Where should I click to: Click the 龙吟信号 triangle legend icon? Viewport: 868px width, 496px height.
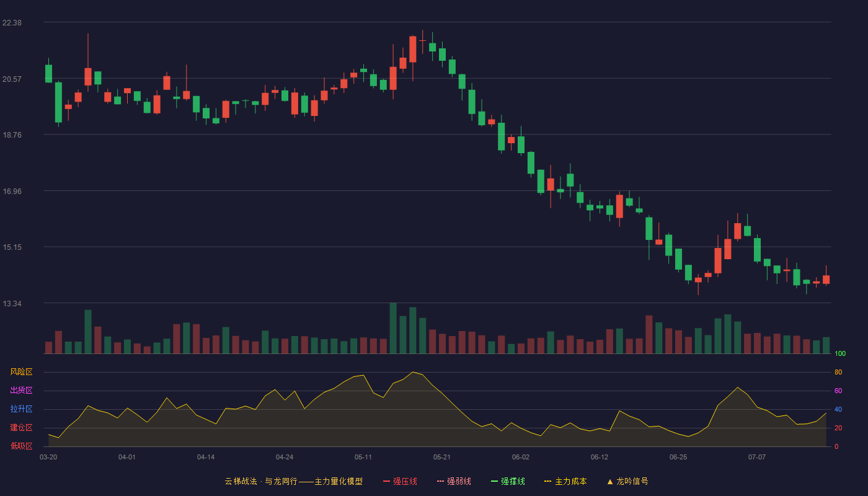(x=610, y=481)
